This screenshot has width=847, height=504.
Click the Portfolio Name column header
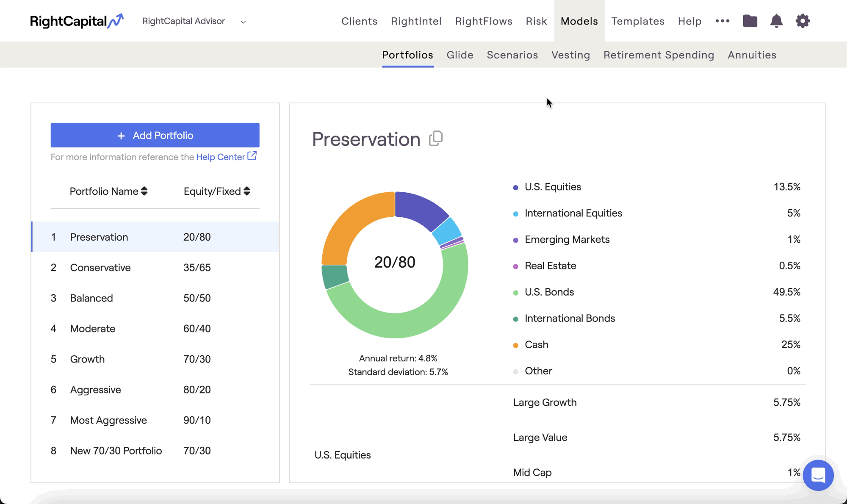tap(108, 191)
